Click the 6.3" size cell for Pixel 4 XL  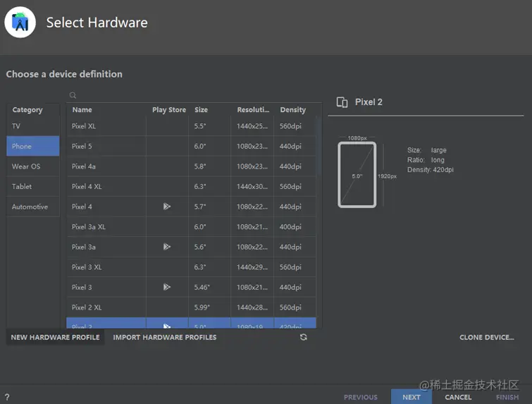coord(210,186)
